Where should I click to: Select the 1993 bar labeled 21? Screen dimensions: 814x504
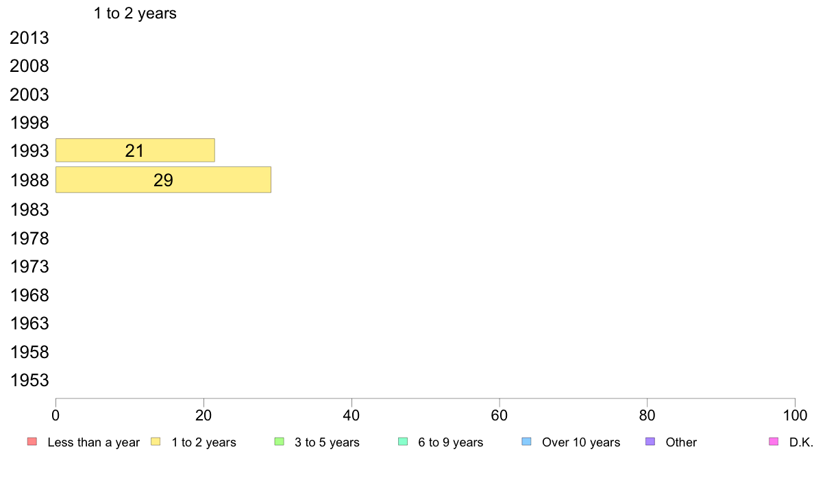click(x=135, y=151)
